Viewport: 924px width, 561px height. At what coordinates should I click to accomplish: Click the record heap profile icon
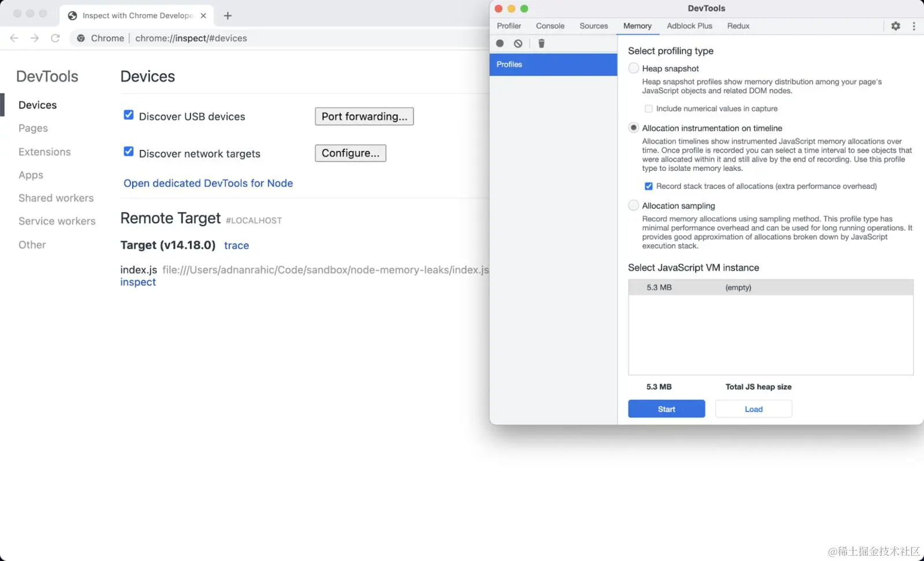(x=499, y=43)
